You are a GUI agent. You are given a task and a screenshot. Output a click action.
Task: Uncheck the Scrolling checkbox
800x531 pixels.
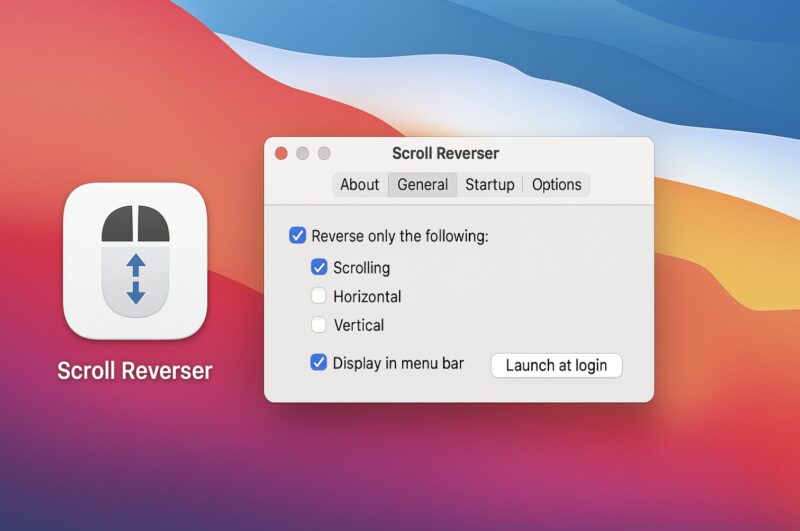click(x=319, y=267)
